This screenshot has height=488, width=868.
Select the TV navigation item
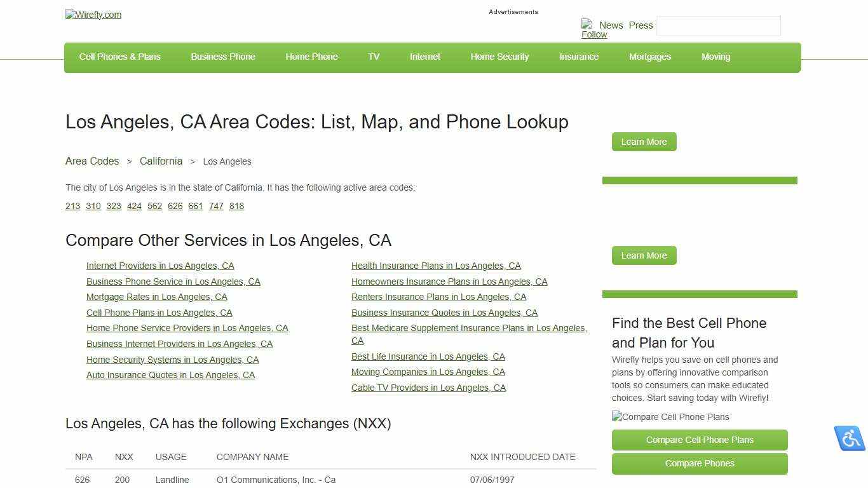point(374,57)
